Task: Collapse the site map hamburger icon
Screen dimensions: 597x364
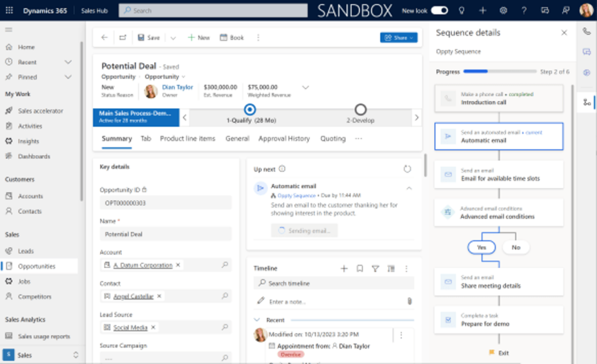Action: (x=9, y=29)
